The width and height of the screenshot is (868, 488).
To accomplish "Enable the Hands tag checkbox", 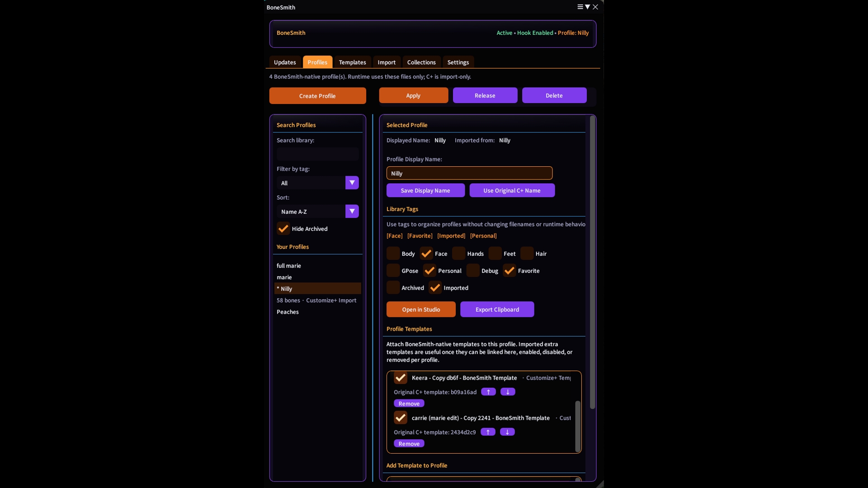I will point(459,253).
